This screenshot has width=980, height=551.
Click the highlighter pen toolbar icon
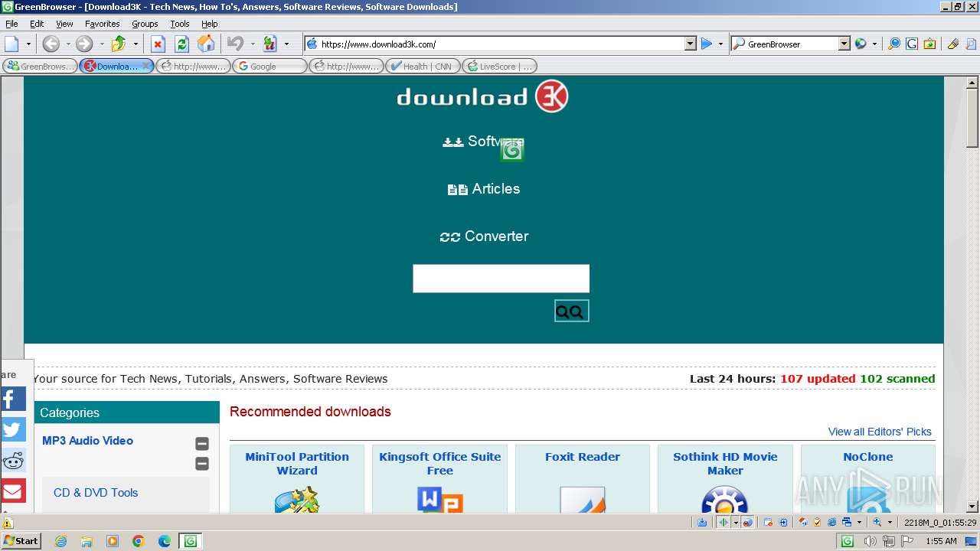click(952, 44)
